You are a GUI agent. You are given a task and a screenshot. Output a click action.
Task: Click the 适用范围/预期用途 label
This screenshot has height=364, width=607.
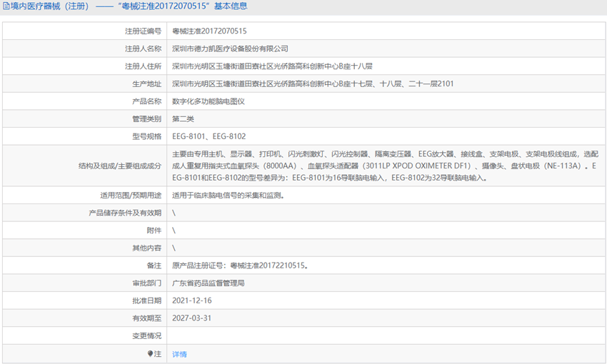(x=131, y=196)
